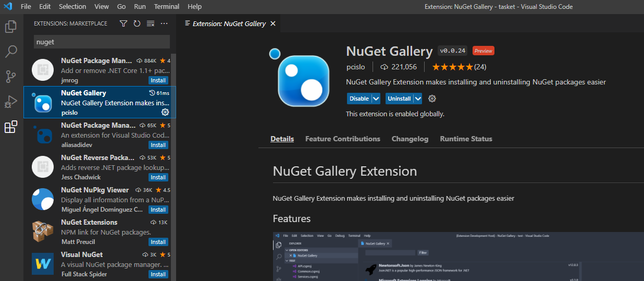Open the Terminal menu
The image size is (644, 281).
[x=167, y=7]
